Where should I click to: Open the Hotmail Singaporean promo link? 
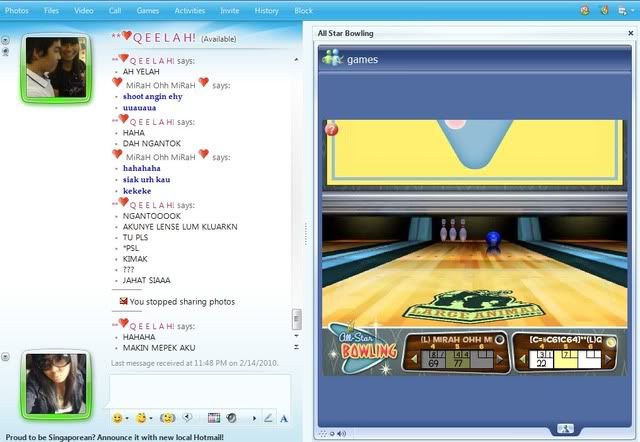[x=115, y=437]
